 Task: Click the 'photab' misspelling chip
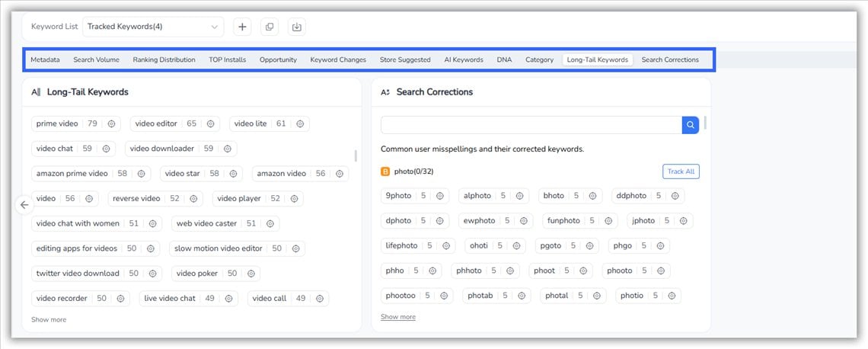tap(496, 296)
